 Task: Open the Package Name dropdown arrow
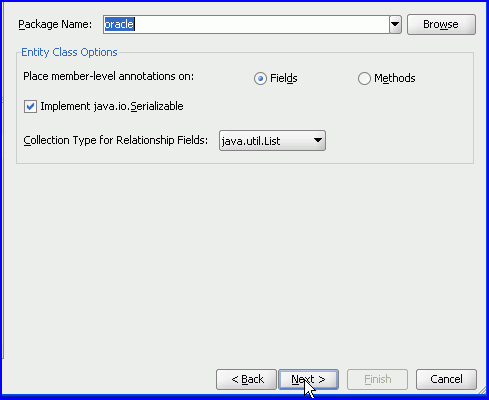pos(395,24)
